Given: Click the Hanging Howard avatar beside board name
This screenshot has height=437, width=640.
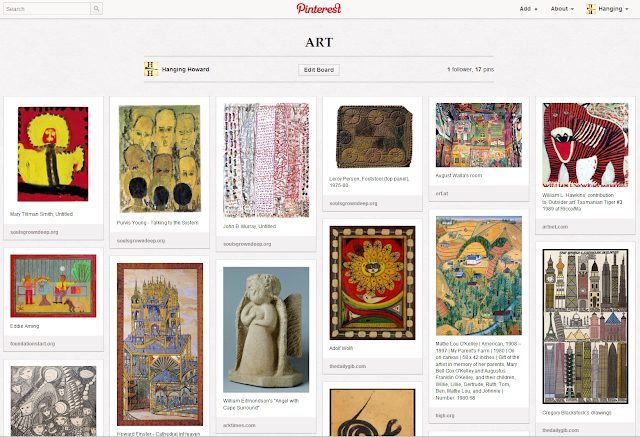Looking at the screenshot, I should (x=151, y=69).
